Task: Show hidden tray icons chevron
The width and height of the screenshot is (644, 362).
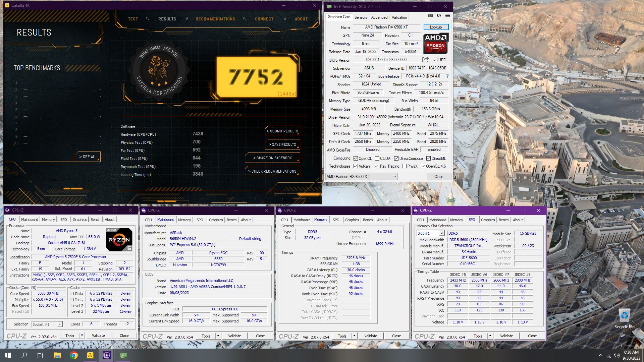Action: coord(600,355)
